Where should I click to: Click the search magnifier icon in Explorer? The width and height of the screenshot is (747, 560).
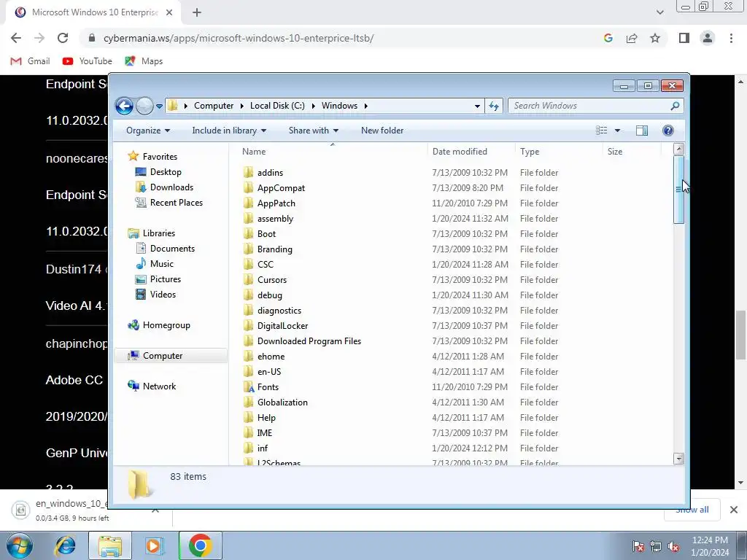[675, 106]
